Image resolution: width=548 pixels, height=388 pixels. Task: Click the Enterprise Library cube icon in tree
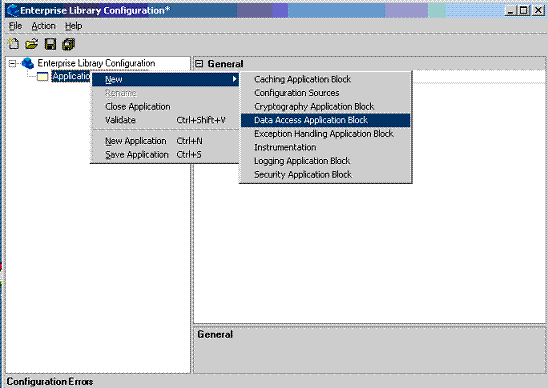click(x=28, y=63)
